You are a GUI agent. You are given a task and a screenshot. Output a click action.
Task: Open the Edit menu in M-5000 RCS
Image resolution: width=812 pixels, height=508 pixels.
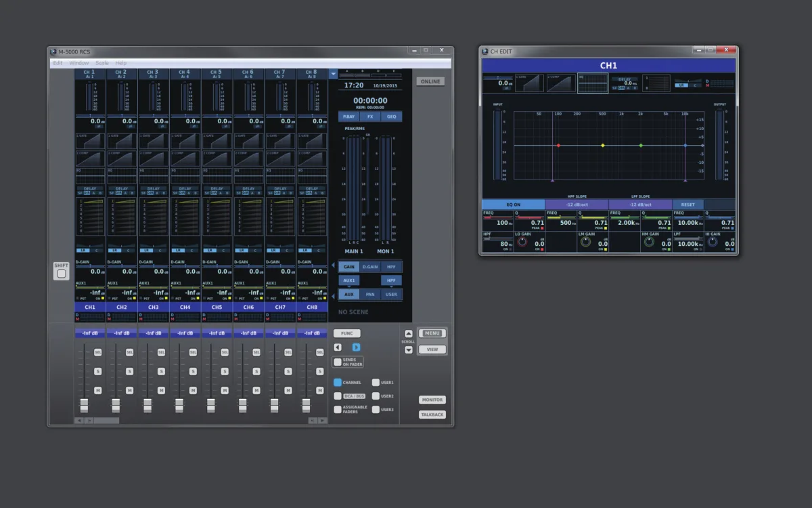58,63
